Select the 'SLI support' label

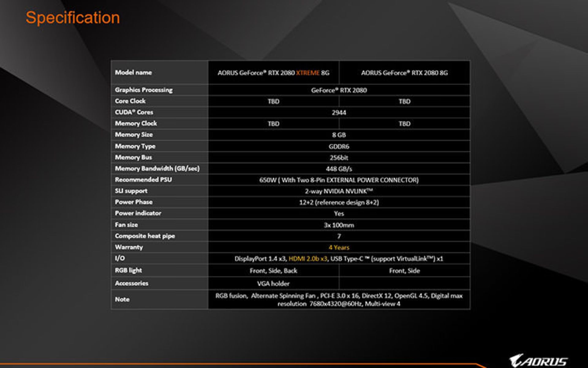point(131,191)
